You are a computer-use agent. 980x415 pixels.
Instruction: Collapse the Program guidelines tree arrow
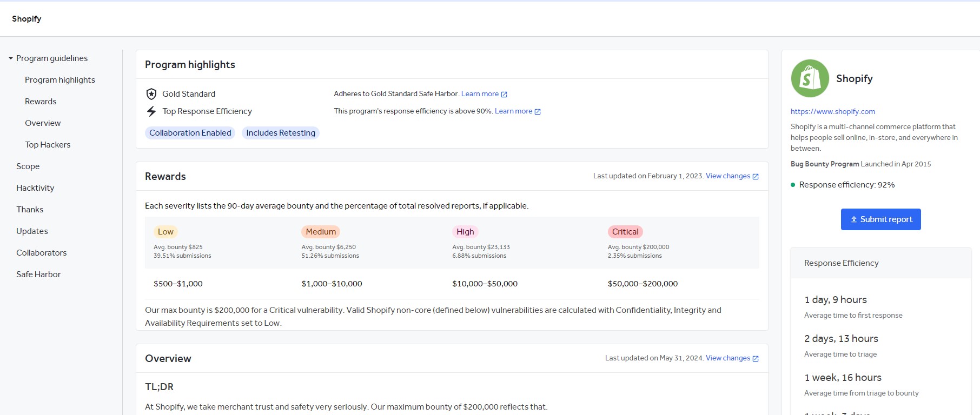pos(11,58)
